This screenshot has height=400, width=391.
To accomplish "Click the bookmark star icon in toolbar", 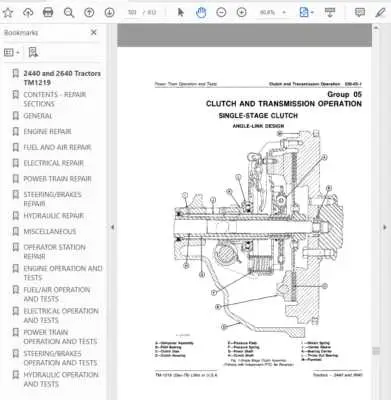I will (8, 13).
